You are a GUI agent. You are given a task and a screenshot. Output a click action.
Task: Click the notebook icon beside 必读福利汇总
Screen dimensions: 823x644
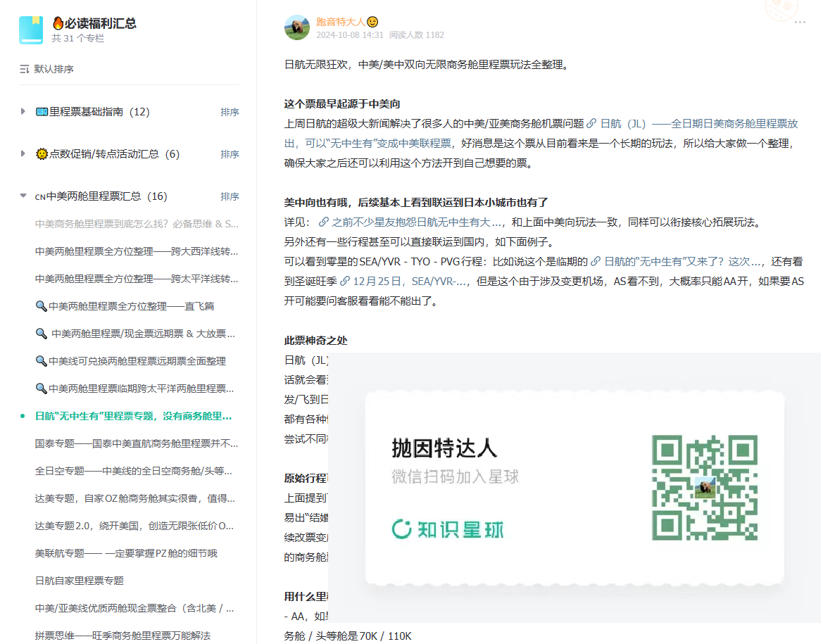pyautogui.click(x=30, y=30)
